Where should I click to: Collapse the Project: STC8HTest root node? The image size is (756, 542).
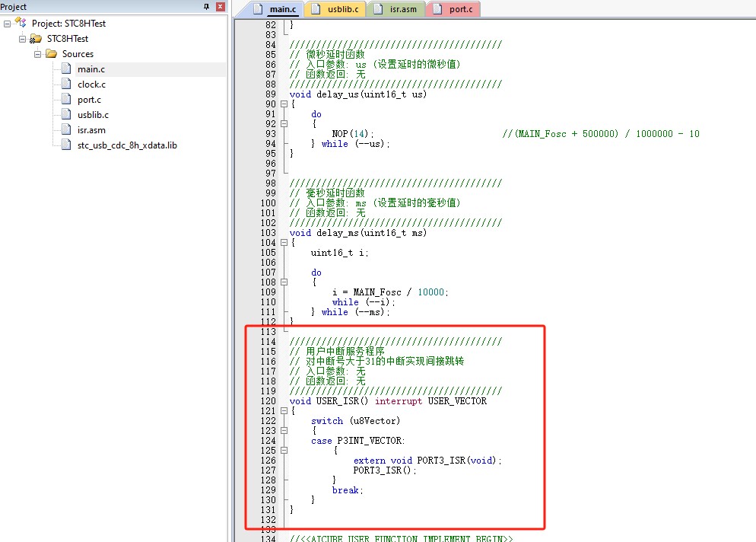pyautogui.click(x=8, y=24)
